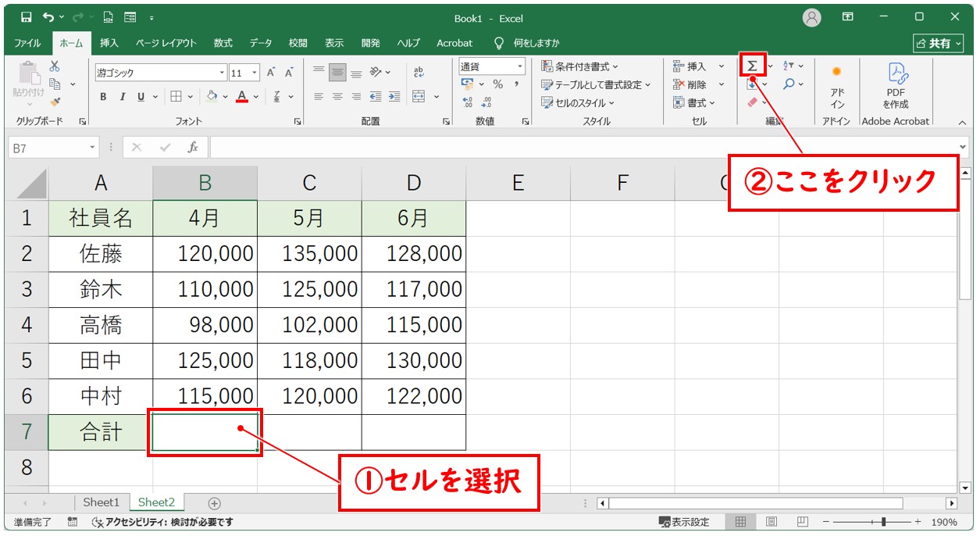Viewport: 980px width, 536px height.
Task: Open the Name Box dropdown arrow
Action: click(93, 147)
